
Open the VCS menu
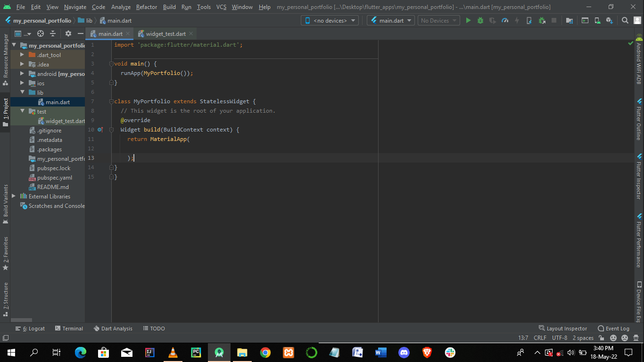pyautogui.click(x=222, y=7)
